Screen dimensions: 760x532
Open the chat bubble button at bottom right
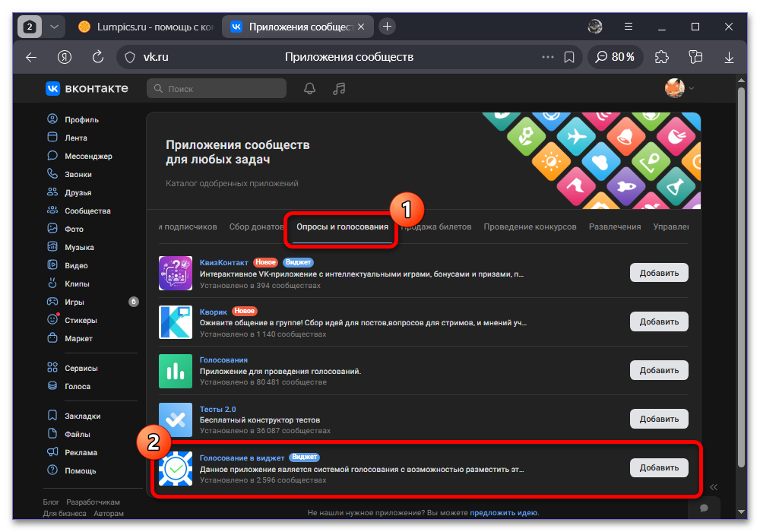click(704, 508)
